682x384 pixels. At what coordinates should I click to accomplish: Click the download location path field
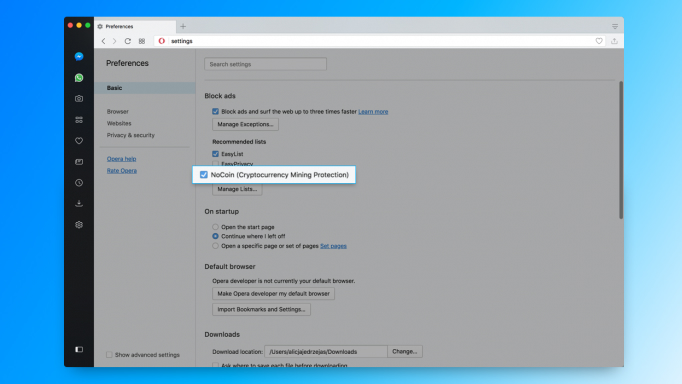click(326, 351)
